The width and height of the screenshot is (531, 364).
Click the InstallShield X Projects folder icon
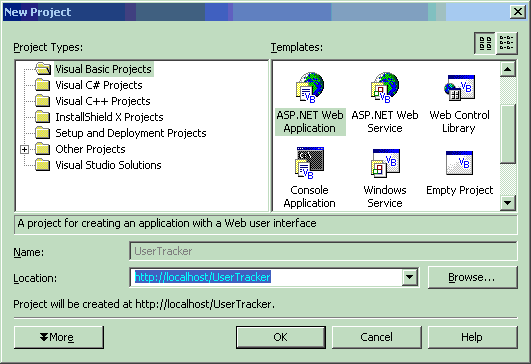click(x=43, y=117)
